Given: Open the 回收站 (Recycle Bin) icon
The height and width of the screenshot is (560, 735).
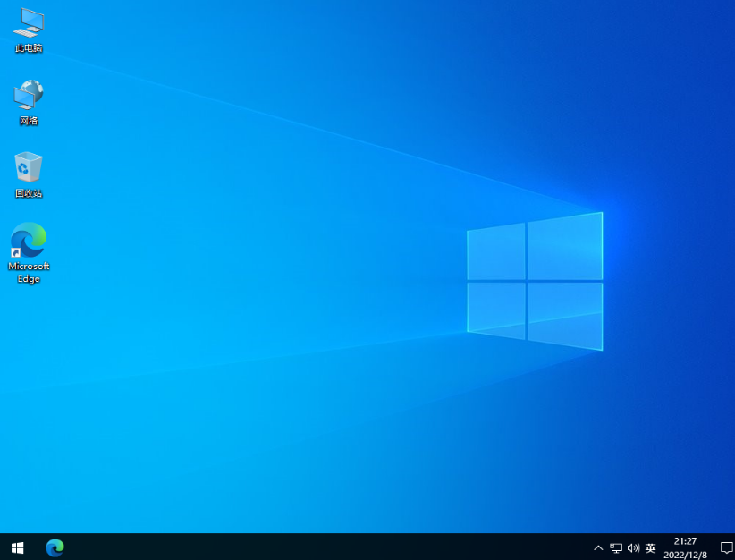Looking at the screenshot, I should click(x=28, y=165).
